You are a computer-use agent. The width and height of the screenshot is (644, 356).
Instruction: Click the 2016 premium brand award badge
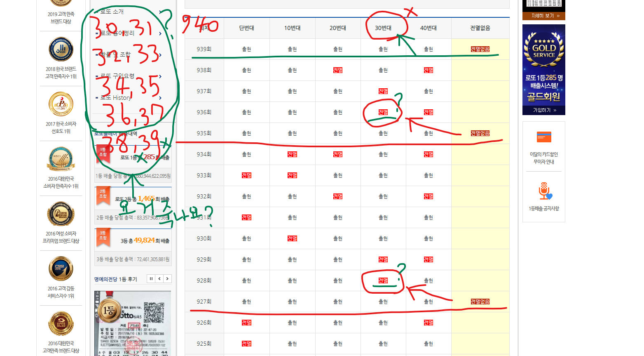61,214
